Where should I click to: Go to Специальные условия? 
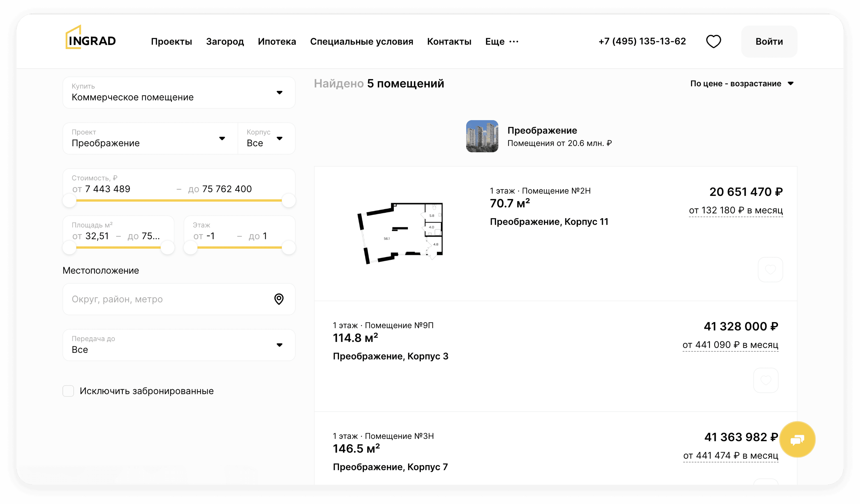[x=361, y=42]
